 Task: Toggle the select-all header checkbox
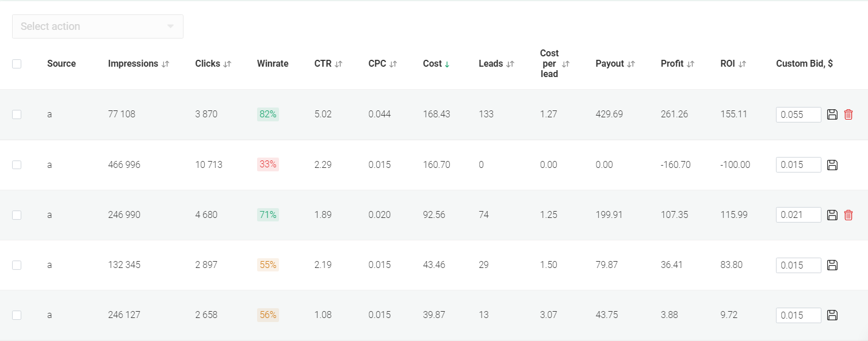tap(17, 64)
